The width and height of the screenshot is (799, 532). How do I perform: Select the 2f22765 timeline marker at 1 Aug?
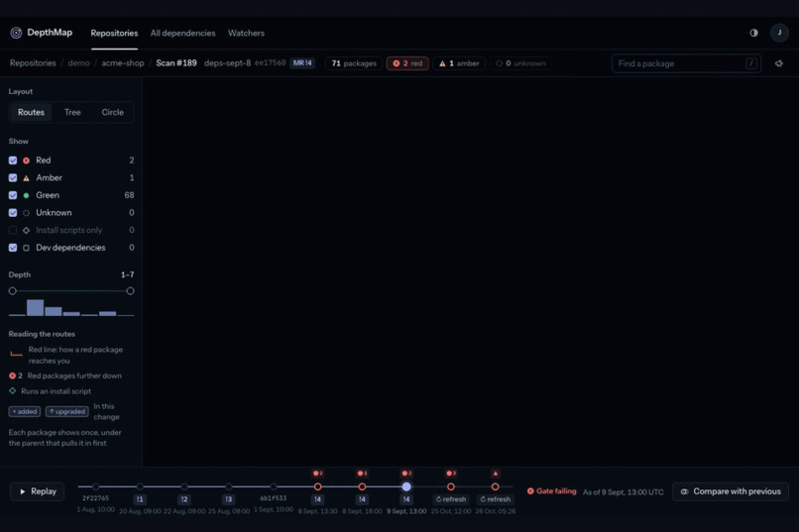[96, 486]
